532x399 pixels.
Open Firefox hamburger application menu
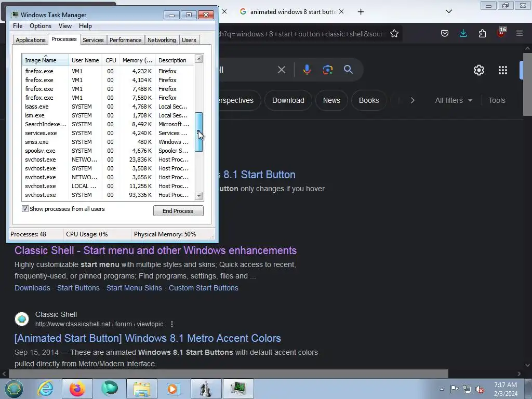click(x=520, y=33)
